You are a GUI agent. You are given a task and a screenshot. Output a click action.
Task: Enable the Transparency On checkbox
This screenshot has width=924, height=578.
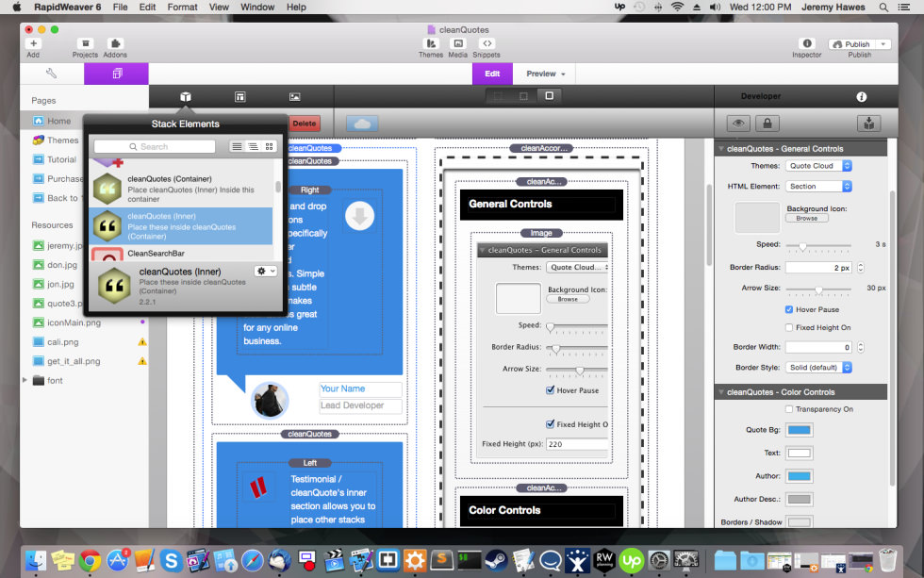click(789, 409)
